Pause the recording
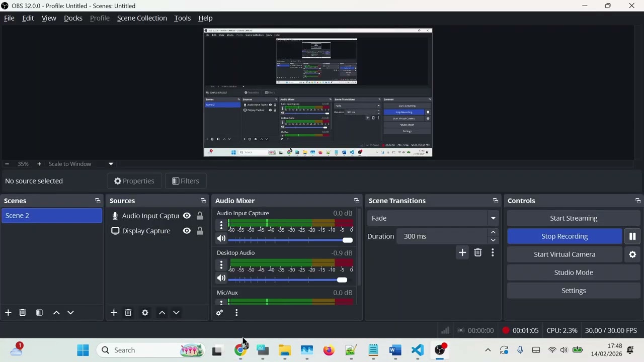The height and width of the screenshot is (362, 644). 632,236
